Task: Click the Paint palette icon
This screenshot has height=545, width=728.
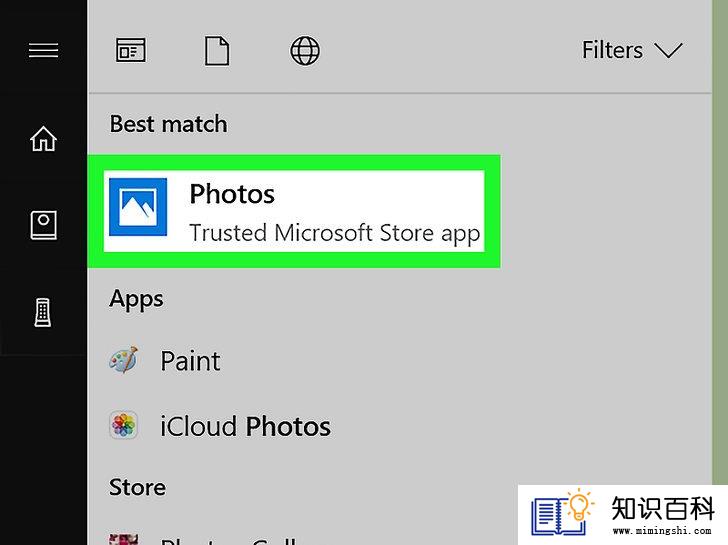Action: 124,360
